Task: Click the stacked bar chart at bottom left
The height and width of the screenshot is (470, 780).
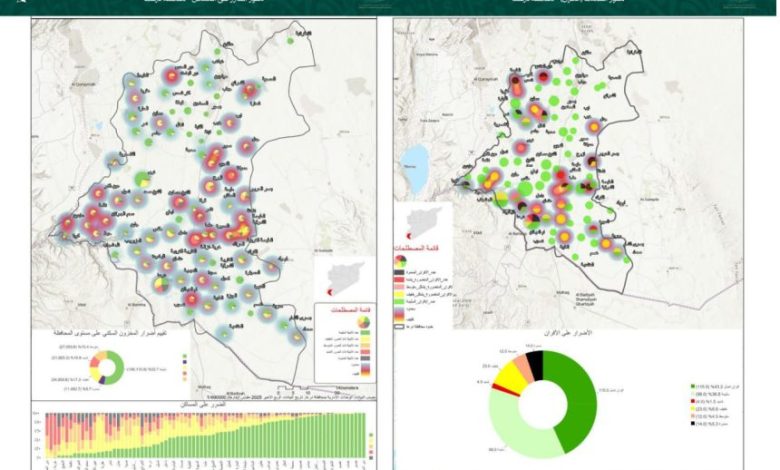Action: click(200, 435)
